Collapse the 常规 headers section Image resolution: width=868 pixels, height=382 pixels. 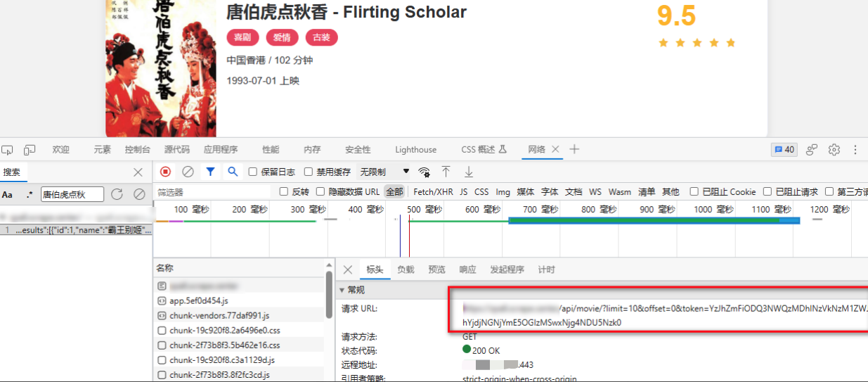[343, 290]
